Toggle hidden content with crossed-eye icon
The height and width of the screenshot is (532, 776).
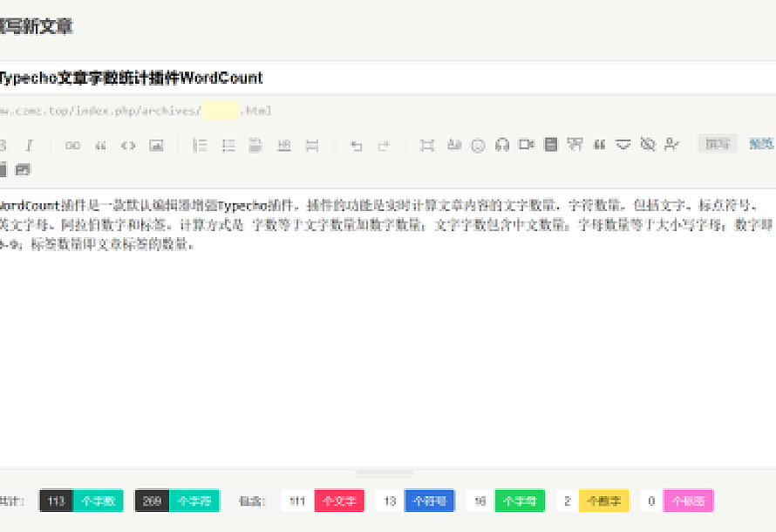(647, 145)
